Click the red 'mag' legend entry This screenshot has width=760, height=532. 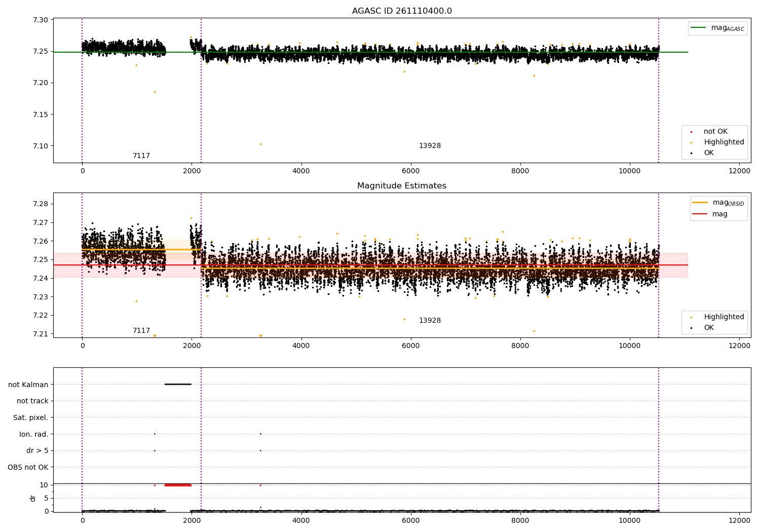[710, 214]
